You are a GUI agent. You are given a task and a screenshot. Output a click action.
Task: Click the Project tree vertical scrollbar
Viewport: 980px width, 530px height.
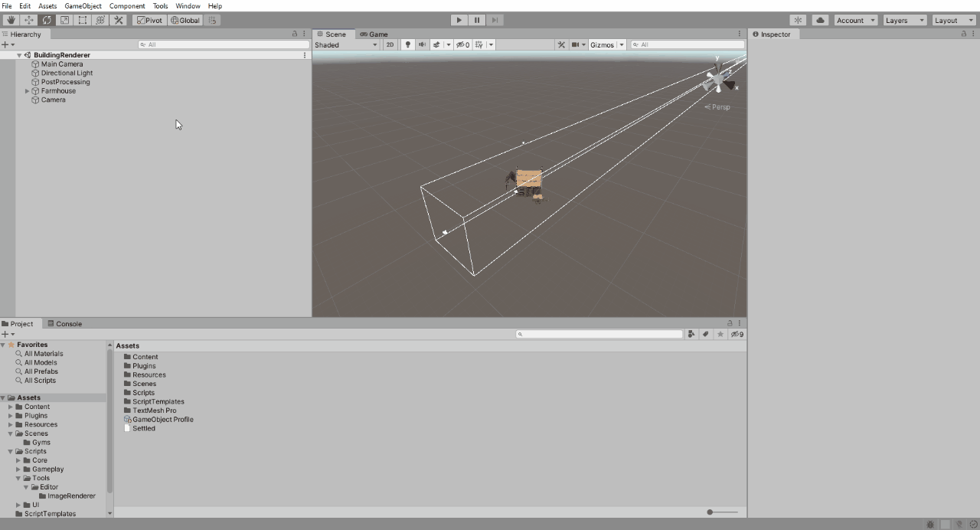click(110, 420)
